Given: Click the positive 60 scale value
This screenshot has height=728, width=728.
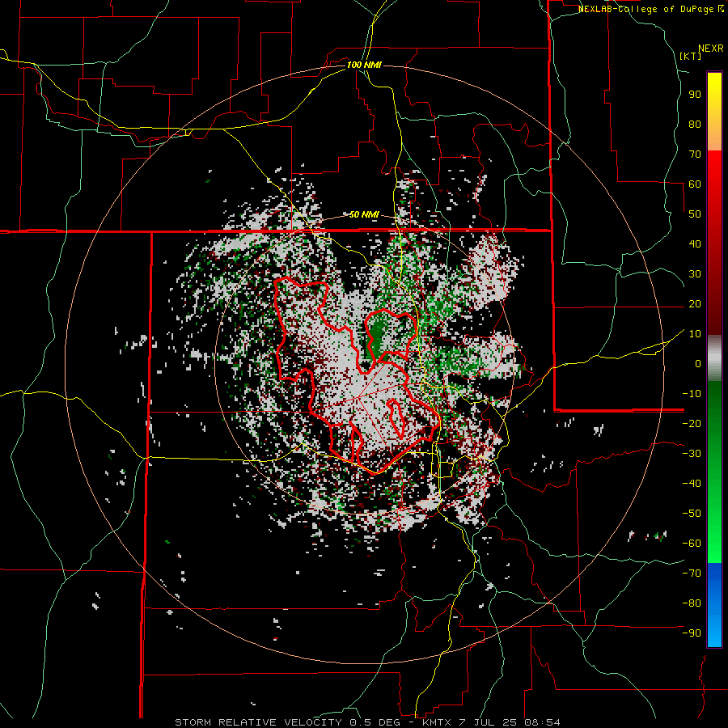Looking at the screenshot, I should [x=695, y=184].
